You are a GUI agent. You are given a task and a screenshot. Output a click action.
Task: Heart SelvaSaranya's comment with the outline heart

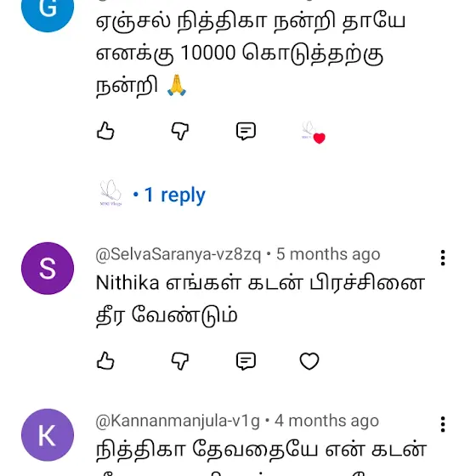309,361
